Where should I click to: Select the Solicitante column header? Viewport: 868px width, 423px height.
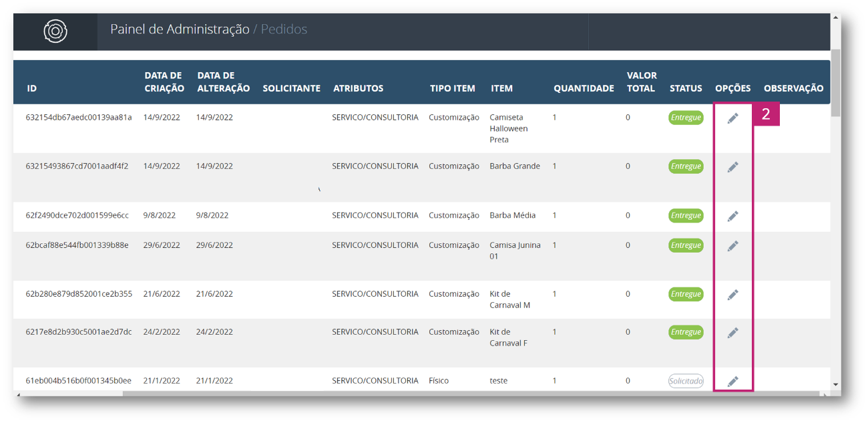coord(291,88)
